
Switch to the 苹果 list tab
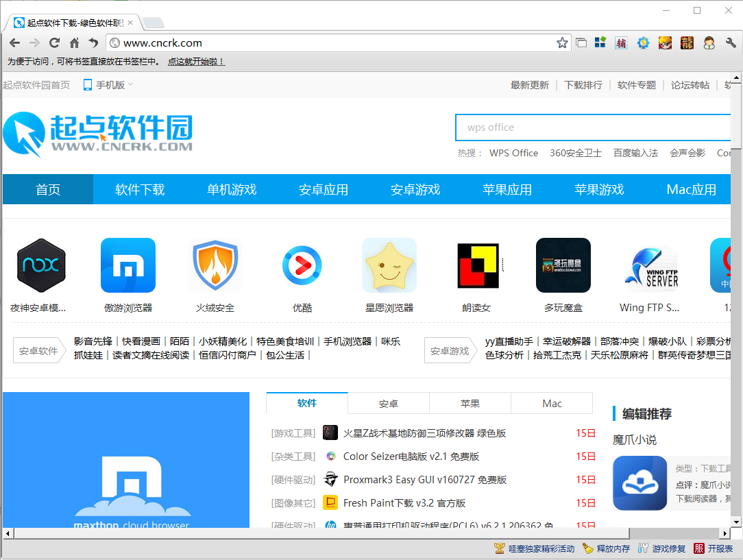[470, 404]
